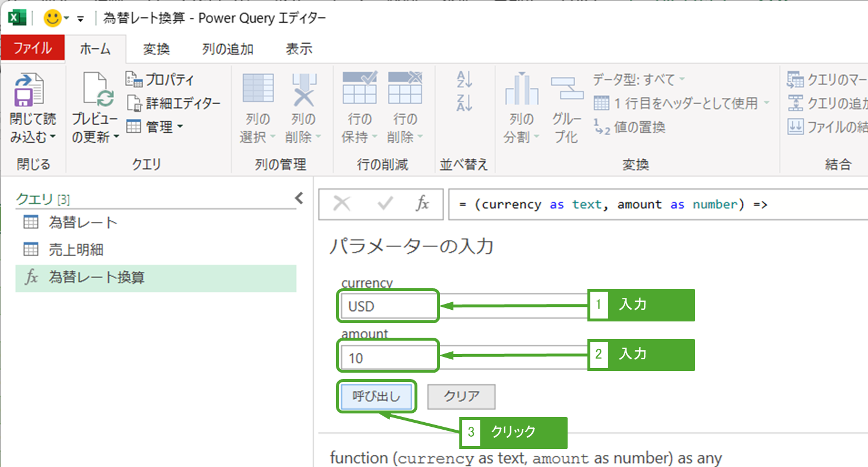Click the Group By (グループ化) icon
The width and height of the screenshot is (868, 467).
click(566, 90)
